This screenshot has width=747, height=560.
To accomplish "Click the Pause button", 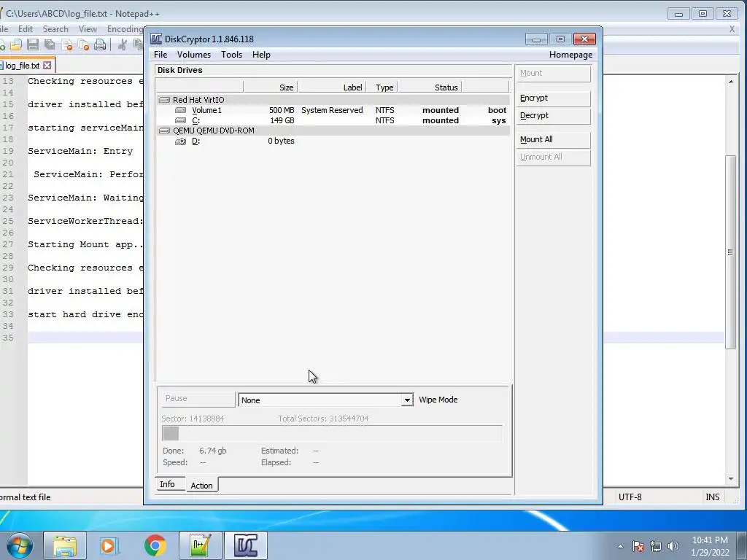I will [198, 399].
